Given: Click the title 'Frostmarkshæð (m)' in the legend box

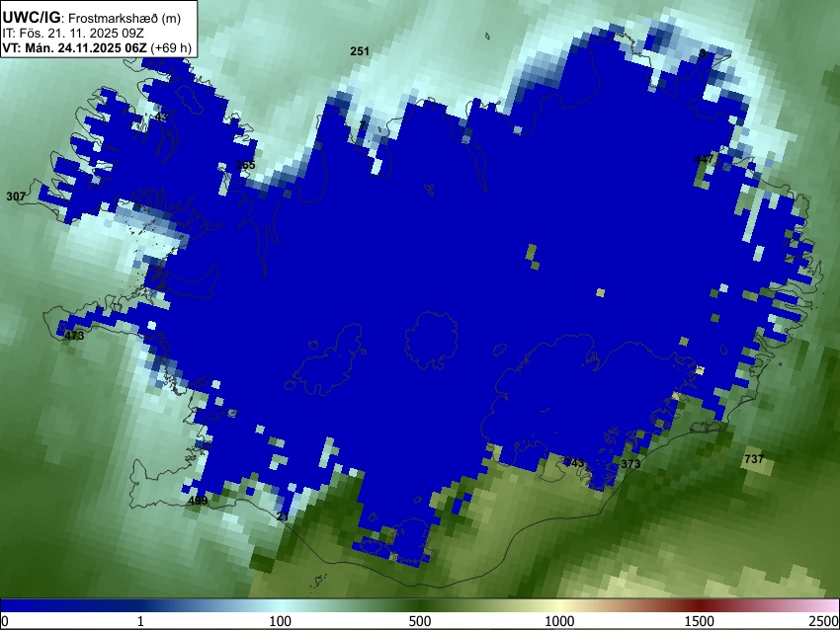Looking at the screenshot, I should click(125, 18).
